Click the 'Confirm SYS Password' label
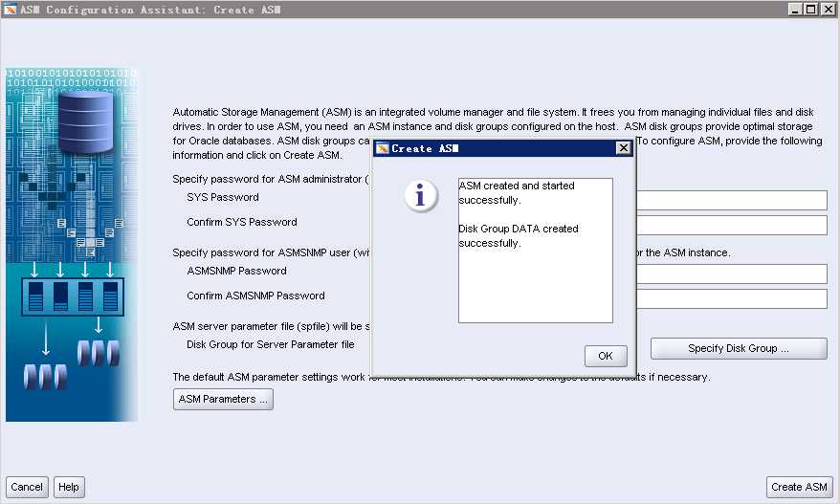The width and height of the screenshot is (840, 504). pyautogui.click(x=242, y=222)
